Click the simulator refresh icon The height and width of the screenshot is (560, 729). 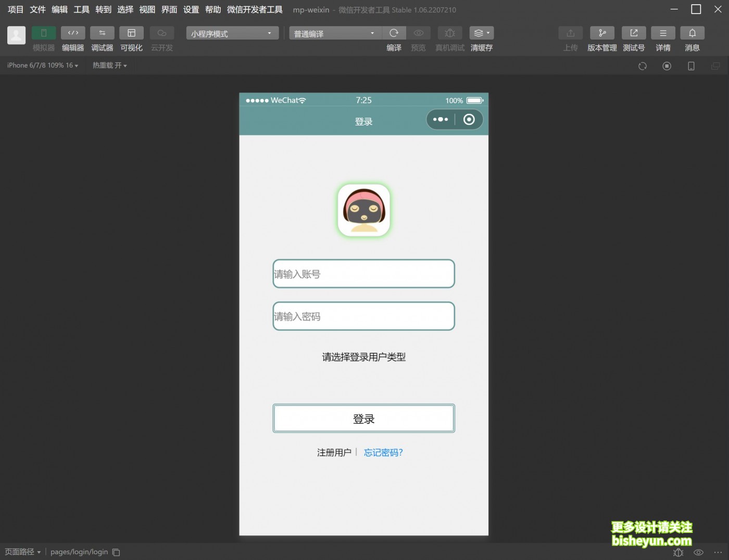click(x=643, y=66)
